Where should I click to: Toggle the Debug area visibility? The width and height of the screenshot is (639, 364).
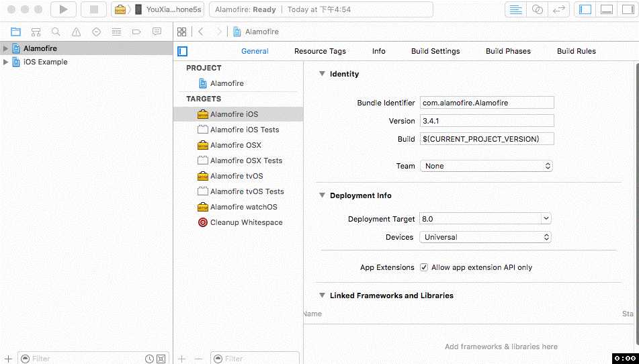607,9
